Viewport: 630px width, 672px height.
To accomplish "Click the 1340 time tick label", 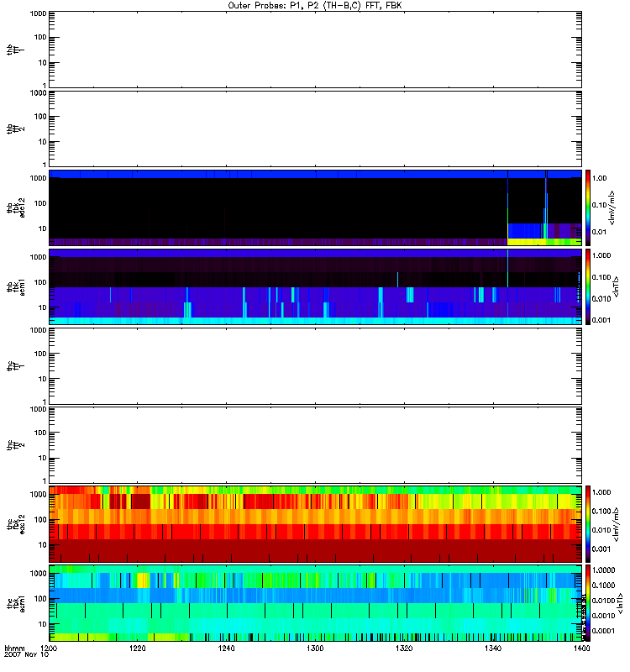I will [491, 649].
